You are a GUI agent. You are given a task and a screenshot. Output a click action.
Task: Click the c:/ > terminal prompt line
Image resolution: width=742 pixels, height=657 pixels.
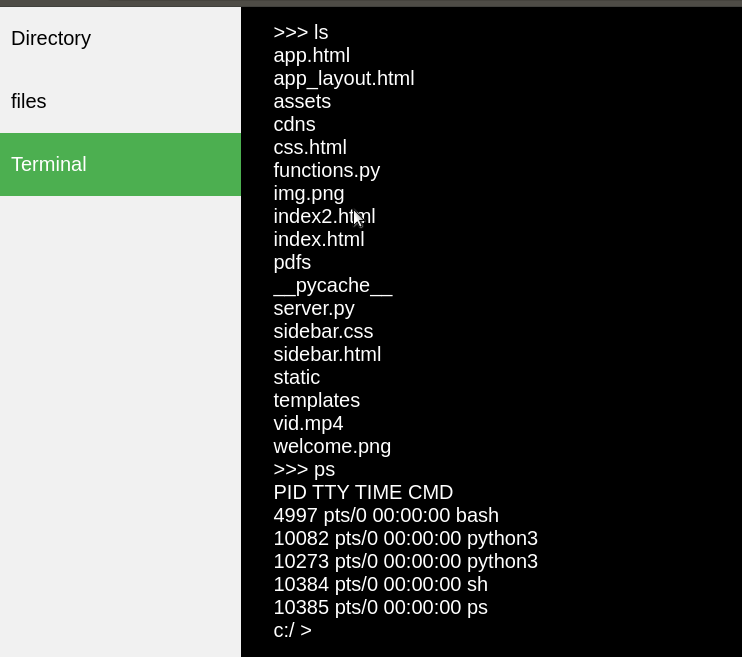tap(292, 630)
